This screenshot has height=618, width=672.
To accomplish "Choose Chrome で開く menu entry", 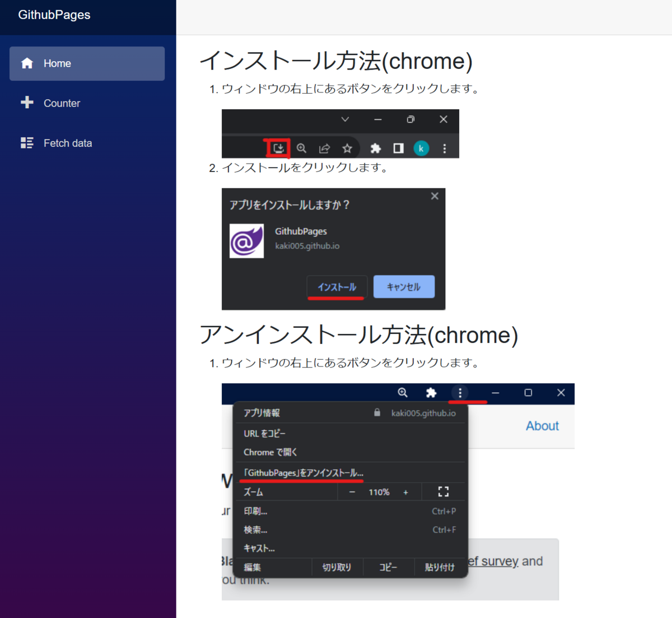I will point(350,452).
